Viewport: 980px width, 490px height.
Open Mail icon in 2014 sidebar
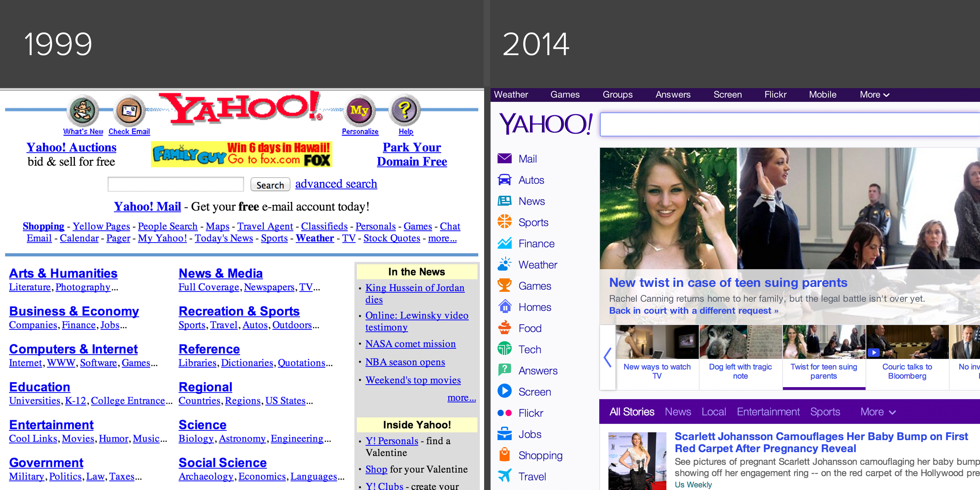pos(505,159)
